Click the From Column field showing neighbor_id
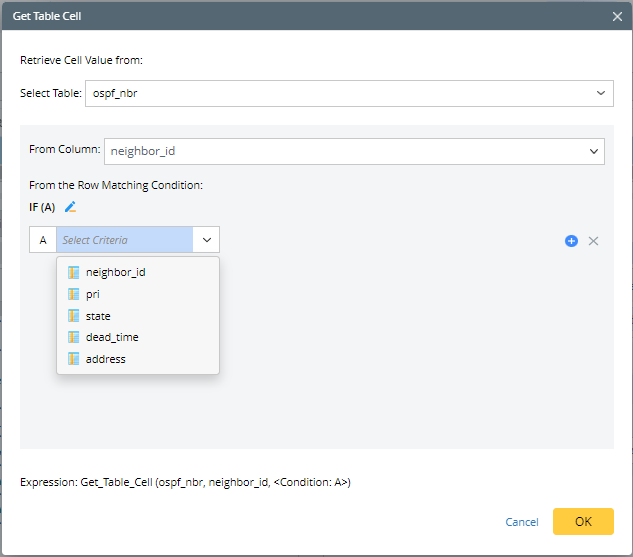The image size is (633, 557). tap(340, 151)
